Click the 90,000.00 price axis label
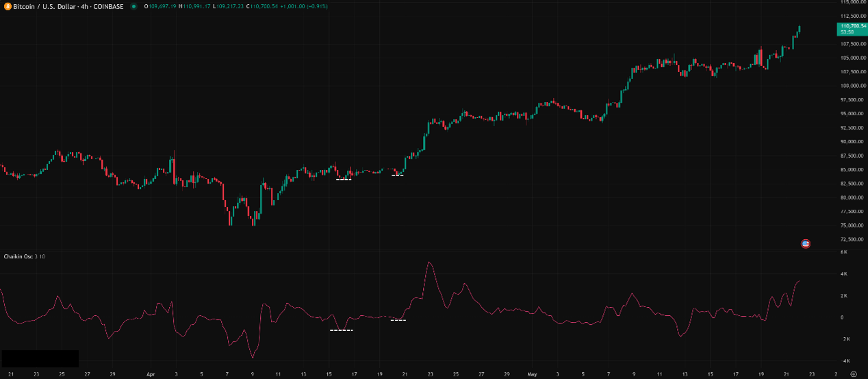This screenshot has height=379, width=868. (852, 142)
